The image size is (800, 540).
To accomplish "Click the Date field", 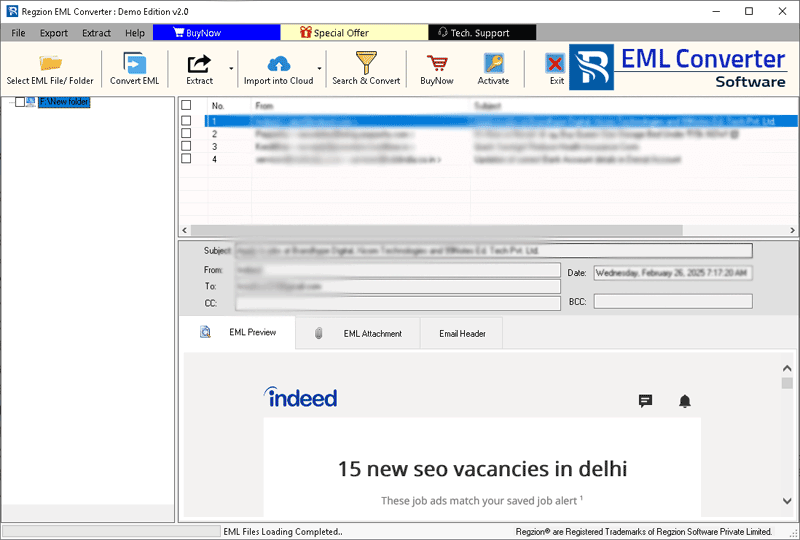I will tap(673, 273).
